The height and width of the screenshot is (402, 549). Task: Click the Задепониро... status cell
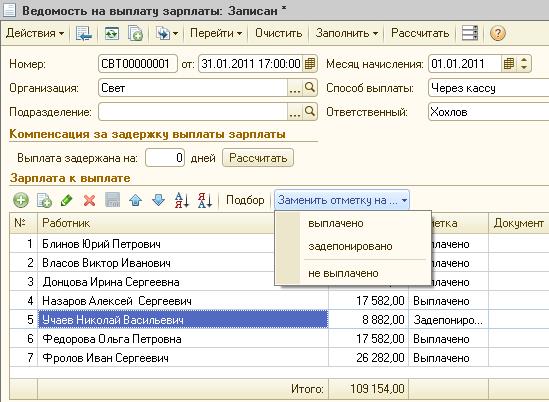(x=448, y=319)
